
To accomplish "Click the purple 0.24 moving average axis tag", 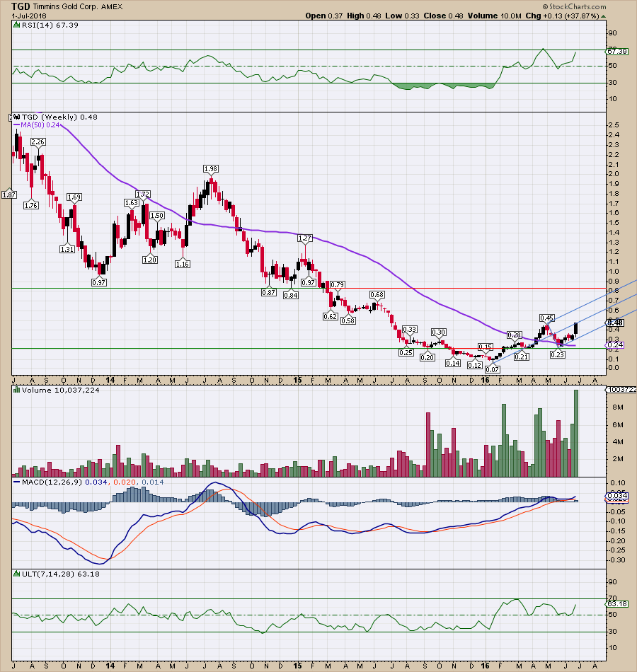I will 615,345.
